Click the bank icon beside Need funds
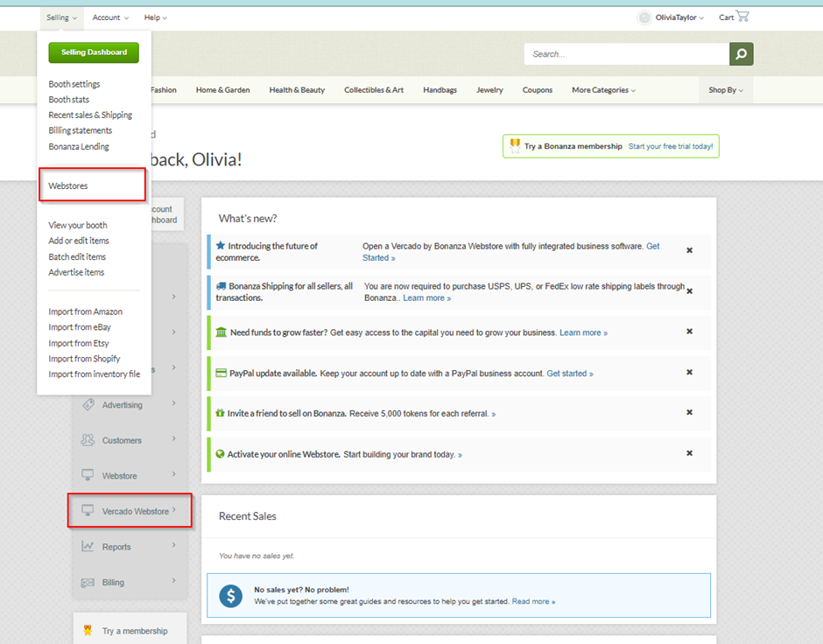 221,332
